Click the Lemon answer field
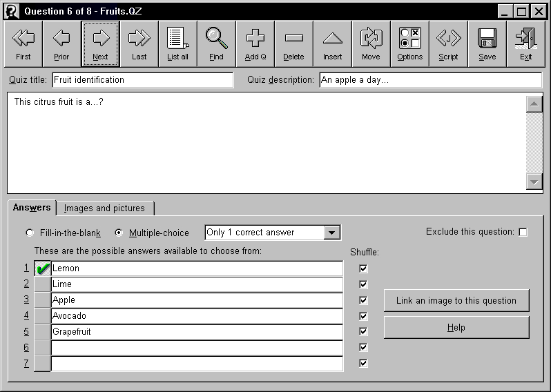The image size is (551, 392). (197, 268)
